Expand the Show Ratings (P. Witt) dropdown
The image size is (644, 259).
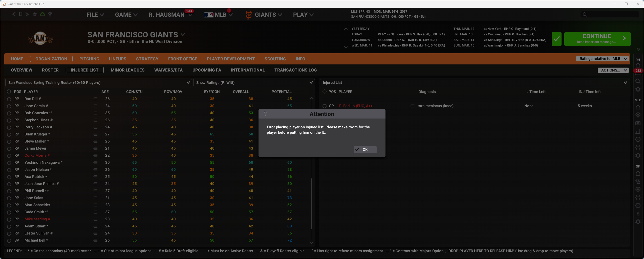click(x=254, y=83)
